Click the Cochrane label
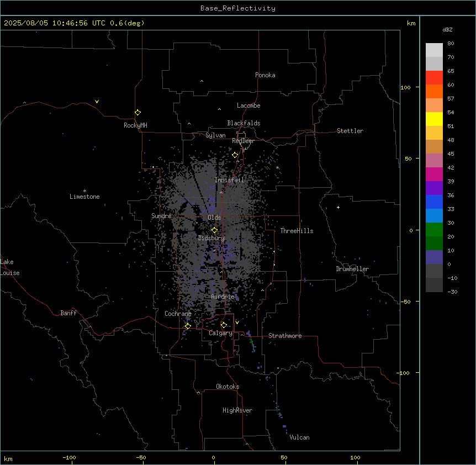This screenshot has width=476, height=465. coord(178,314)
